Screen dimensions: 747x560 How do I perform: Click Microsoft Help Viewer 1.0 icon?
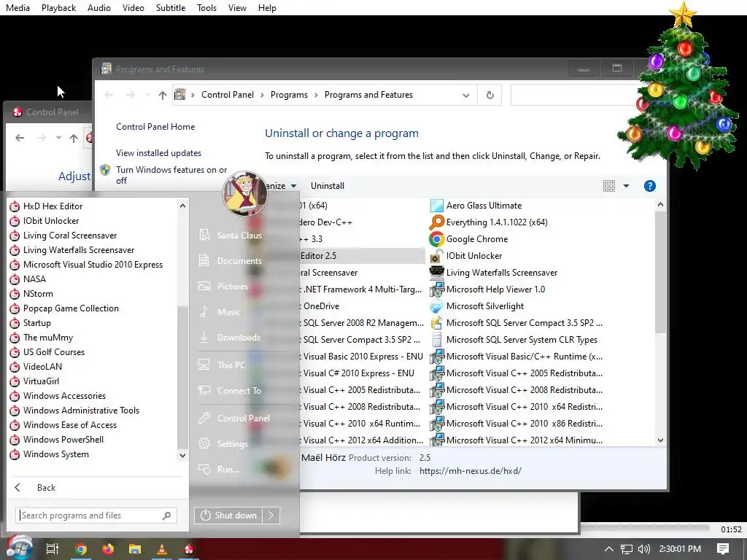point(436,289)
